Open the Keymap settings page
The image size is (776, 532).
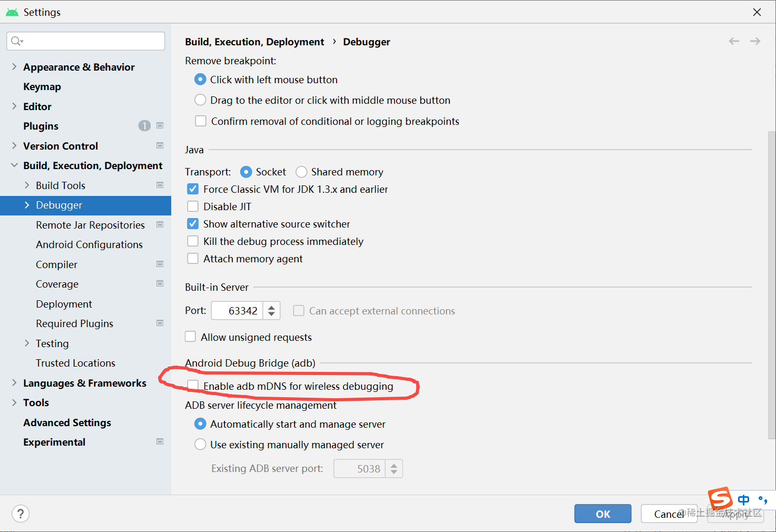42,86
